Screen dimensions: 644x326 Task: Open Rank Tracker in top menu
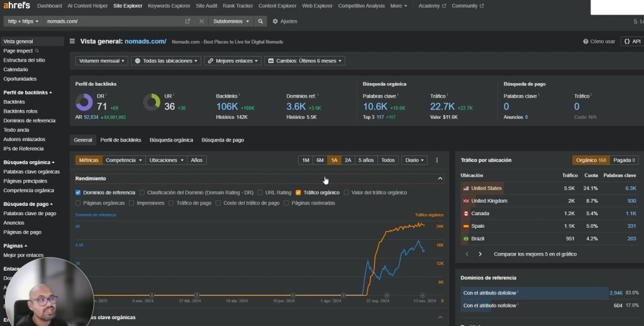pos(238,6)
